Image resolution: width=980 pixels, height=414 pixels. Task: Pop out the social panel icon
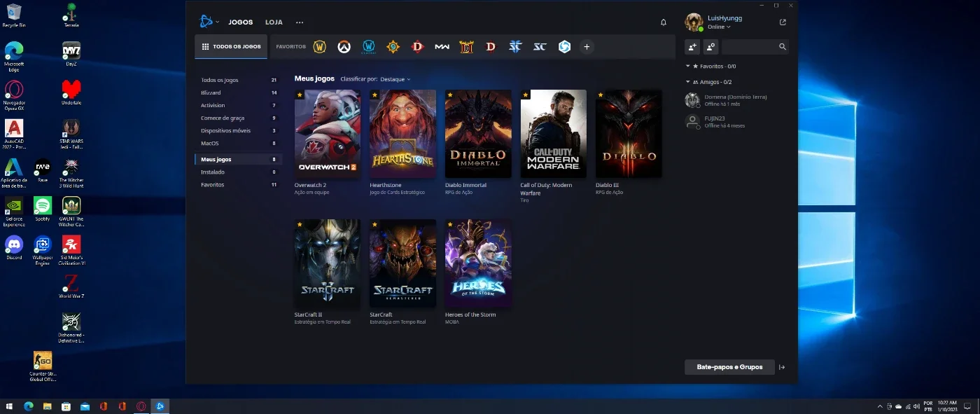point(783,22)
